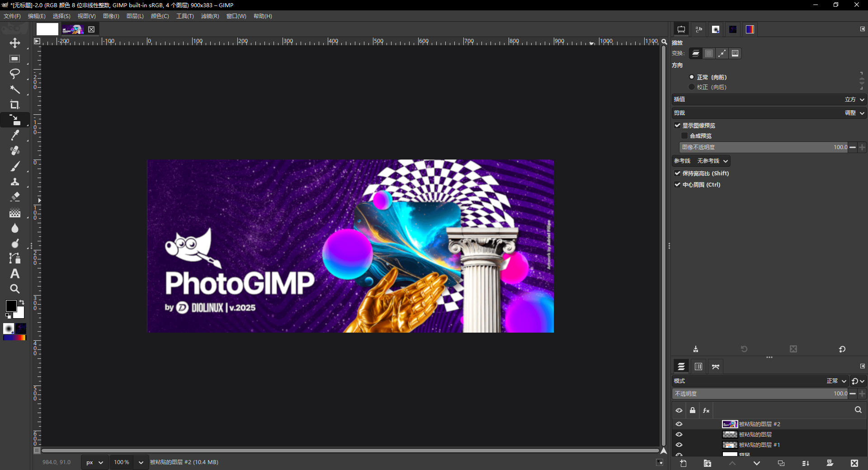Select the Heal bandage tool
Viewport: 868px width, 470px height.
pos(15,150)
